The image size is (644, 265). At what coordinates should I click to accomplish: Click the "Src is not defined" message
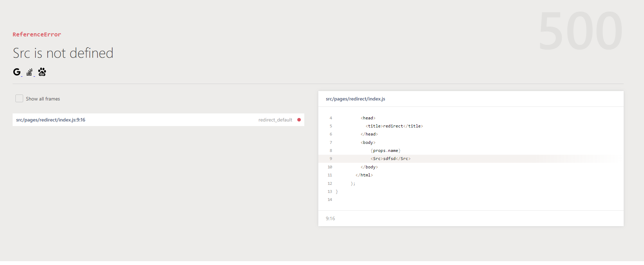(x=63, y=53)
